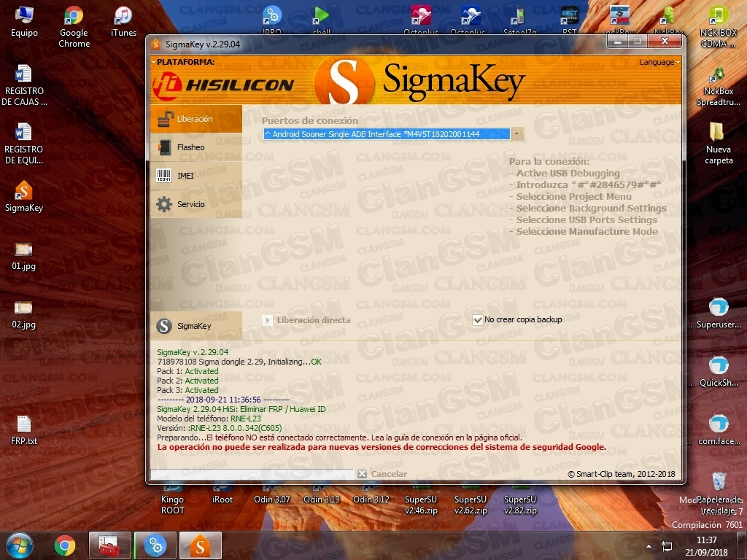Open the Language dropdown
This screenshot has height=560, width=747.
coord(659,62)
